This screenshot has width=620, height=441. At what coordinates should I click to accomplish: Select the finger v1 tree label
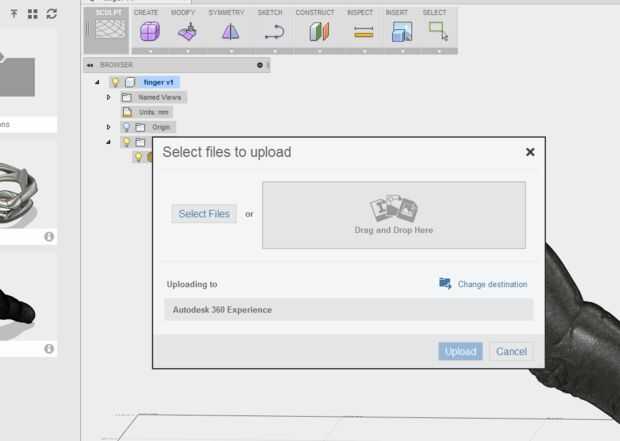pyautogui.click(x=159, y=82)
